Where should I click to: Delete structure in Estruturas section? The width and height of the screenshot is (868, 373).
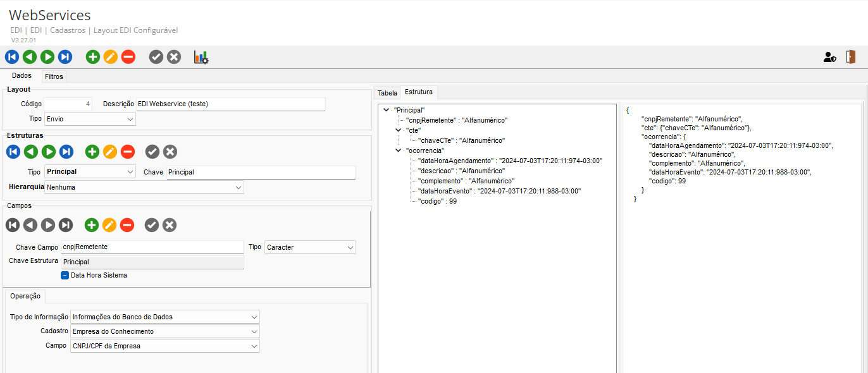[128, 152]
